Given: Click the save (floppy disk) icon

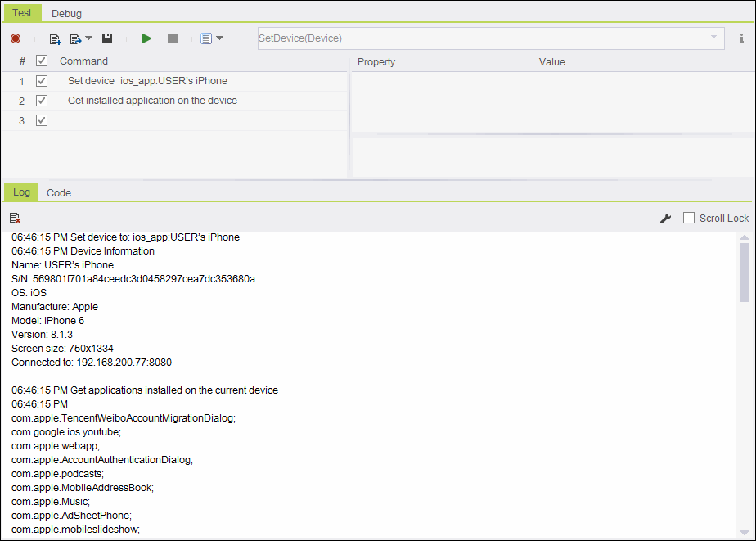Looking at the screenshot, I should tap(107, 38).
